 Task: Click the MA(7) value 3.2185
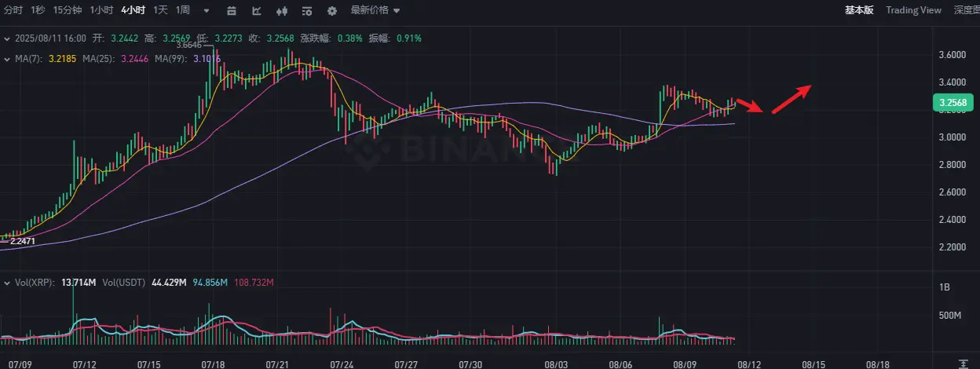[x=61, y=59]
